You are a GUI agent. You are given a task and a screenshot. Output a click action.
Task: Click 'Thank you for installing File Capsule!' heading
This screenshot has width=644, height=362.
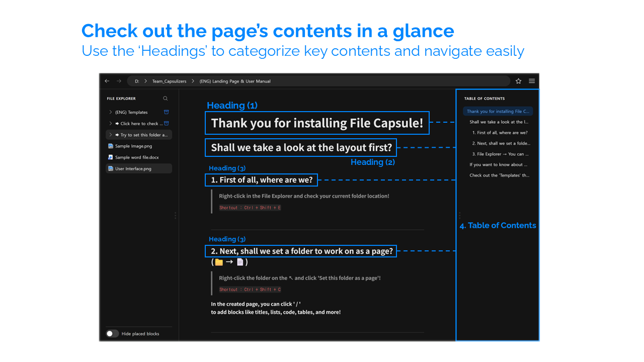point(317,123)
